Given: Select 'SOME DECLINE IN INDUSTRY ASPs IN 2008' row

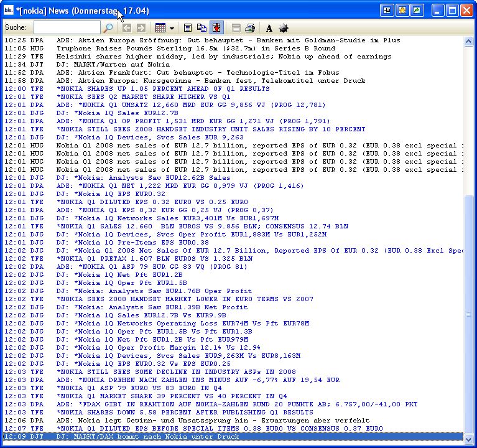Looking at the screenshot, I should tap(234, 372).
